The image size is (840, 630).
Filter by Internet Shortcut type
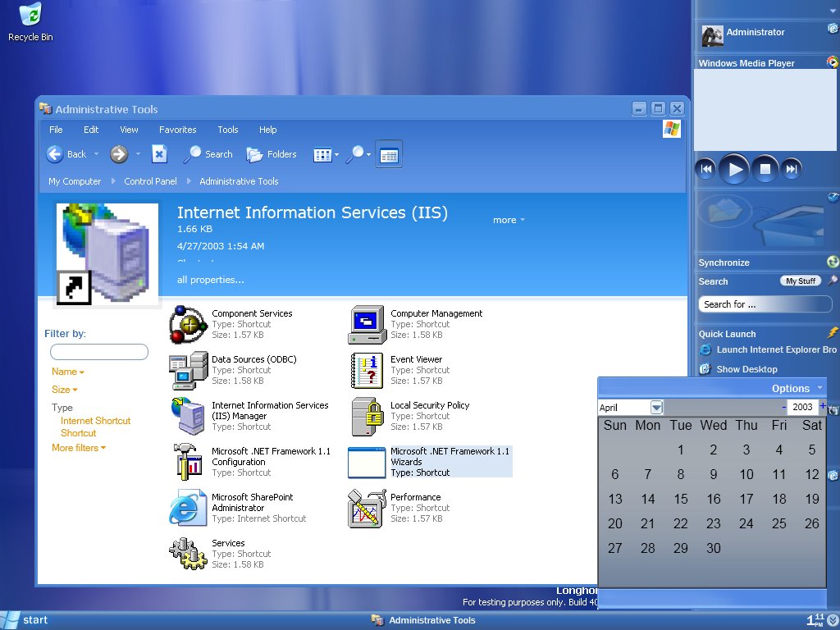pos(95,421)
